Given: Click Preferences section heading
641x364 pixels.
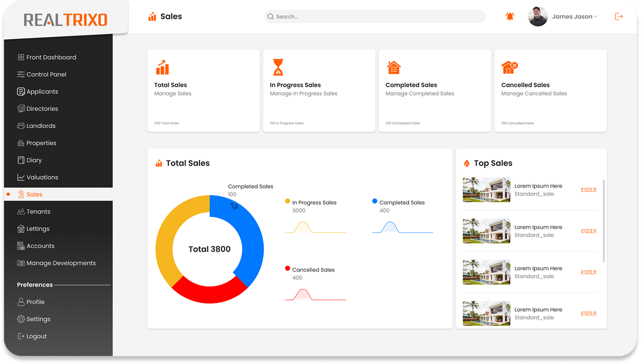Looking at the screenshot, I should point(35,285).
